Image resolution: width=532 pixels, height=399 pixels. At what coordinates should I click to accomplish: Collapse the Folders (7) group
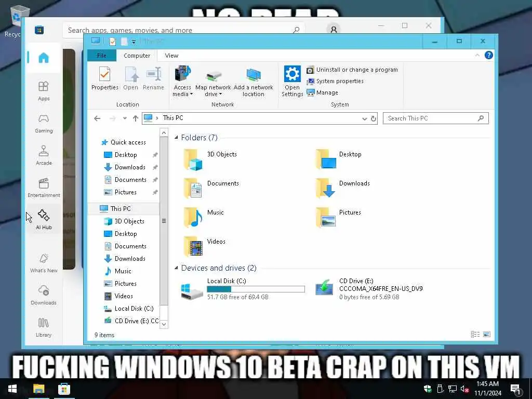click(176, 137)
